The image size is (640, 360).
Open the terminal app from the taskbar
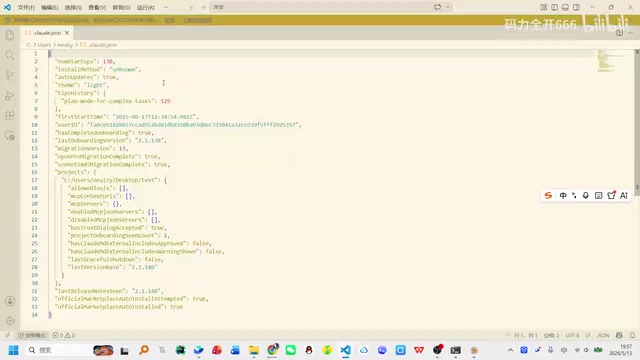456,350
